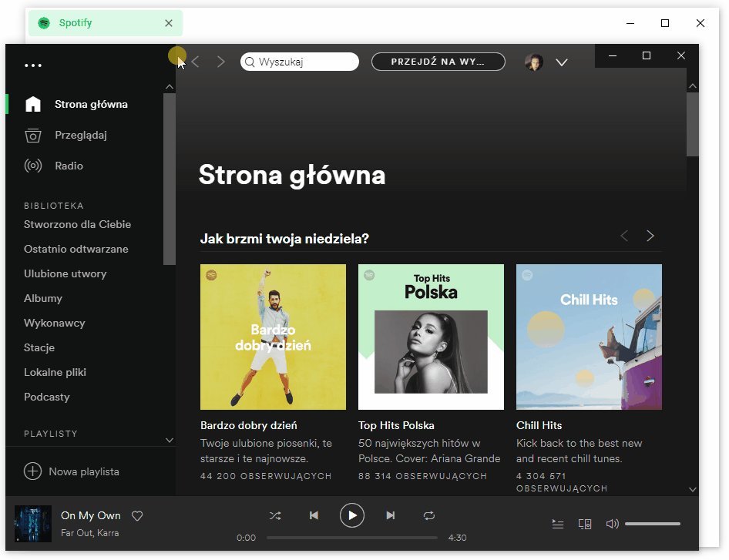The height and width of the screenshot is (560, 729).
Task: Like On My Own with the heart icon
Action: pos(137,516)
